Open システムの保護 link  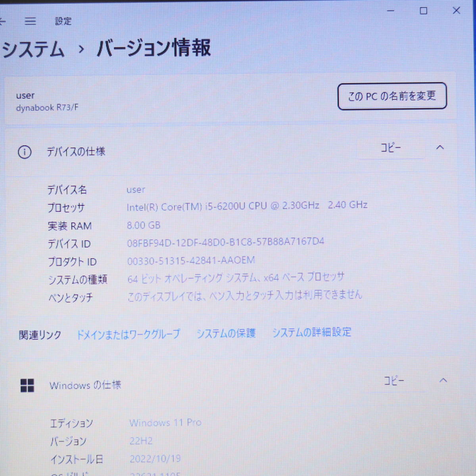pos(226,333)
